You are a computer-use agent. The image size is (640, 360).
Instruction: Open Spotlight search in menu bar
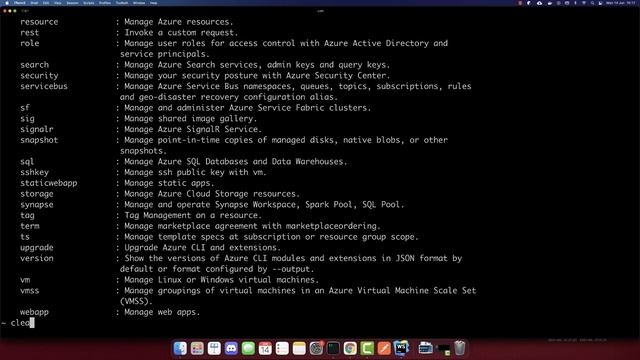pyautogui.click(x=592, y=3)
